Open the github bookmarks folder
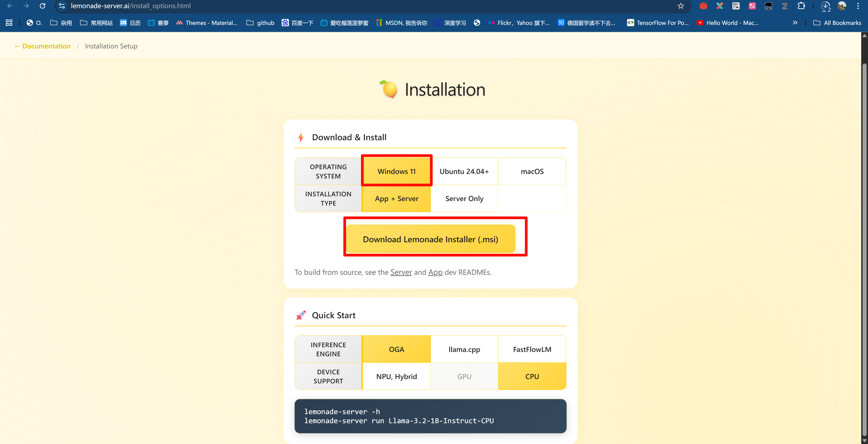Image resolution: width=868 pixels, height=444 pixels. click(260, 23)
